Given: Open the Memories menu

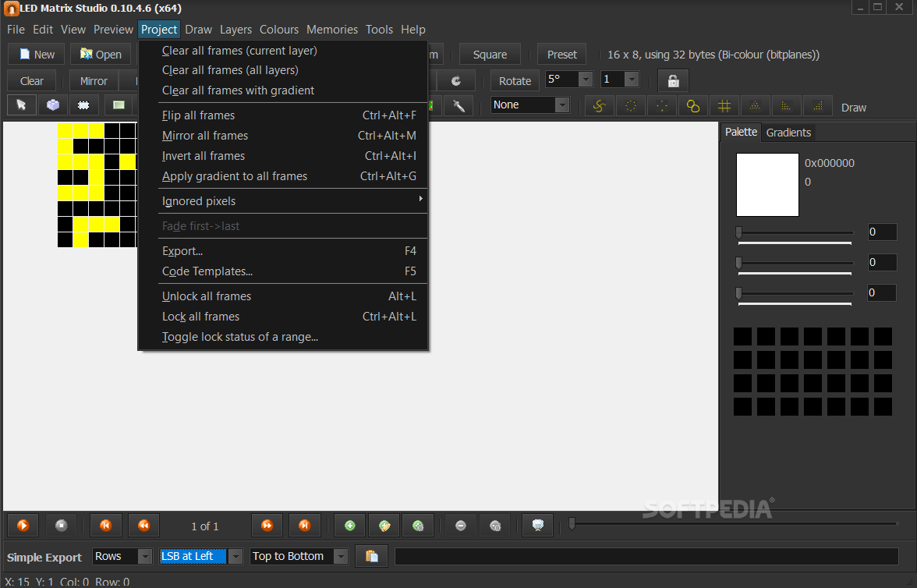Looking at the screenshot, I should point(332,30).
